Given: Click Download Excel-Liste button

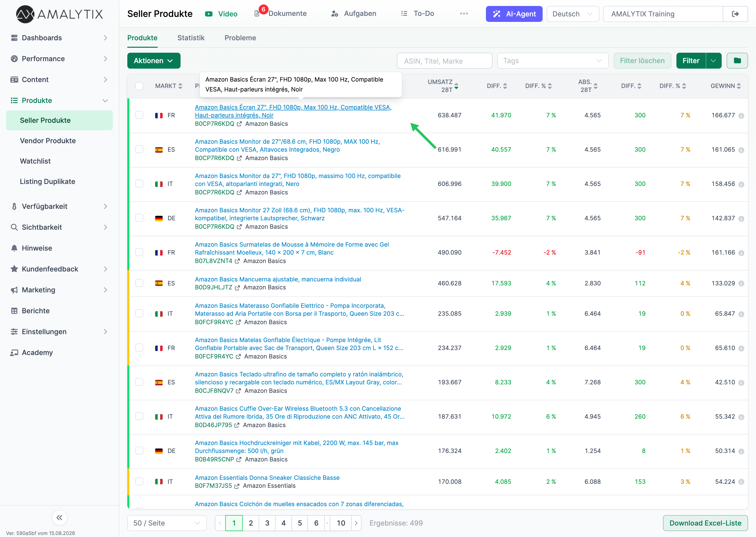Looking at the screenshot, I should point(705,523).
